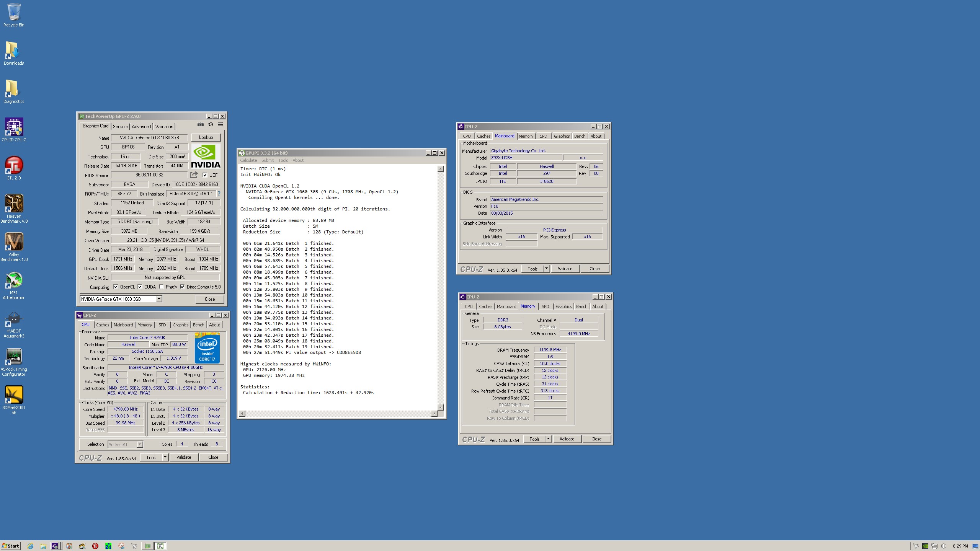Click Close in the CPU-Z Memory window

click(x=596, y=439)
